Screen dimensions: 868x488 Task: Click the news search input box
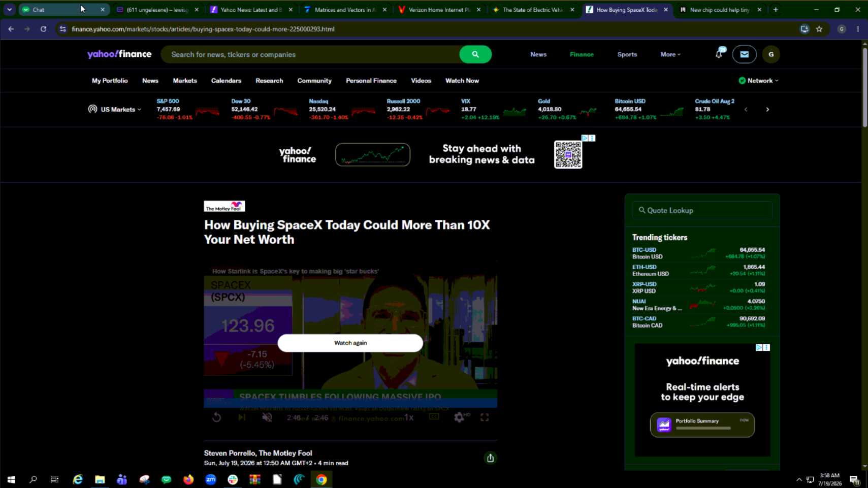tap(310, 54)
